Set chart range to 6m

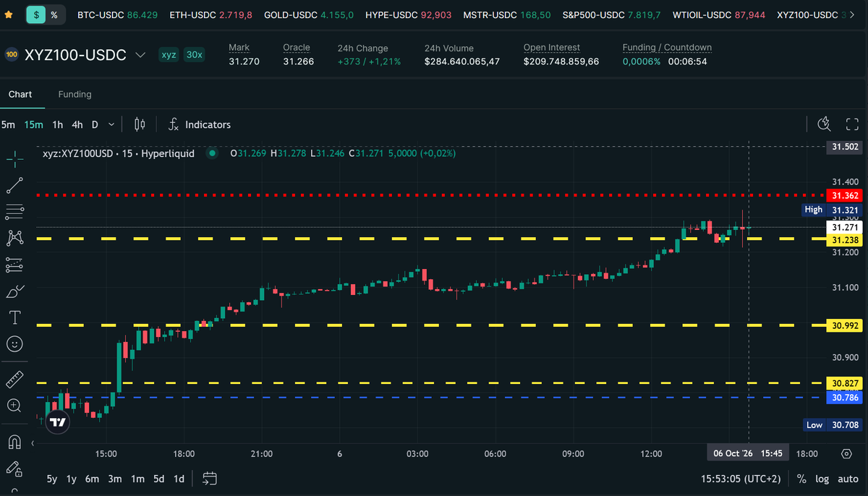click(92, 479)
